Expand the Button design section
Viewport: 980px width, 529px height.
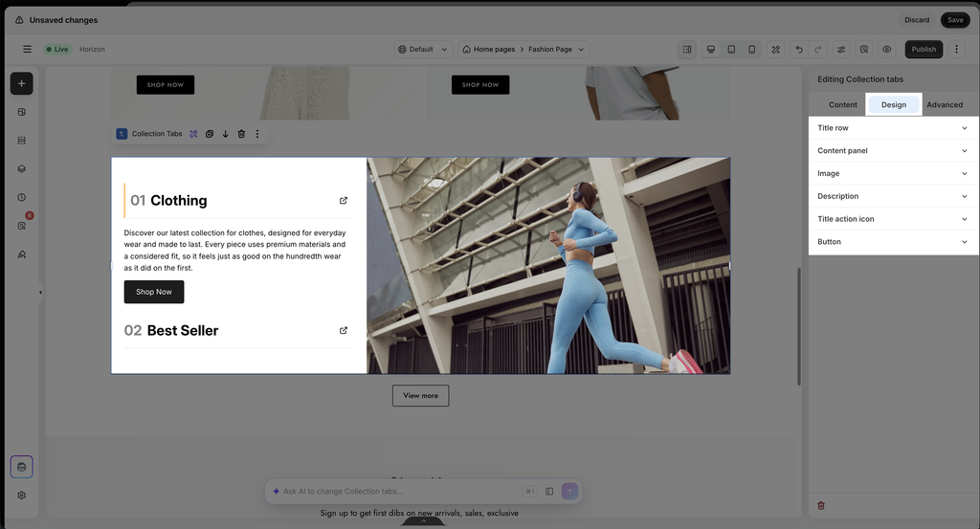pyautogui.click(x=893, y=242)
